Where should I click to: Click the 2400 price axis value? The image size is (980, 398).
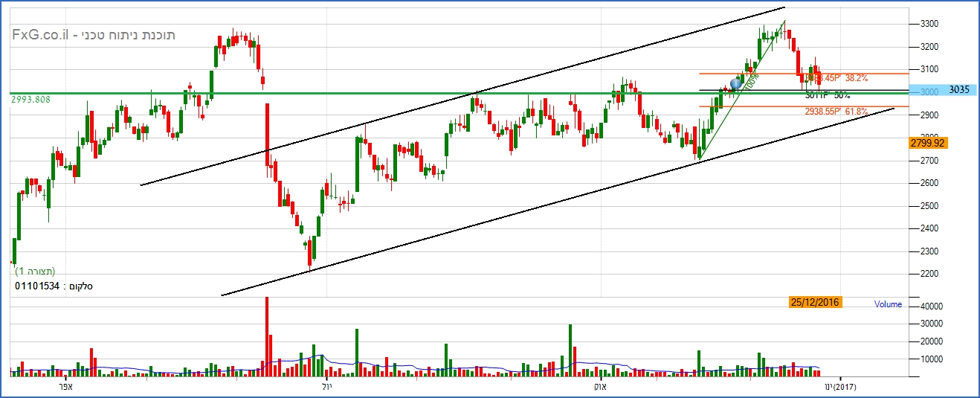pyautogui.click(x=930, y=229)
